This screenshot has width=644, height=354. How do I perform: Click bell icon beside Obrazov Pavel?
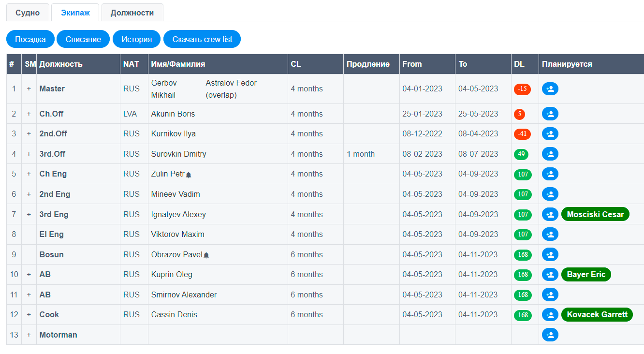point(206,255)
